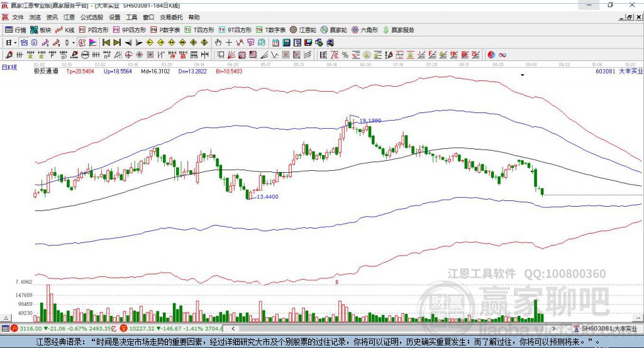Click the 603081 大丰实业 stock label
The image size is (644, 348).
pyautogui.click(x=619, y=72)
